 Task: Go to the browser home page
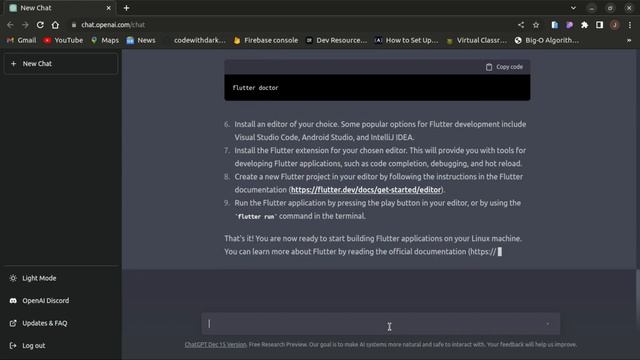pyautogui.click(x=55, y=25)
